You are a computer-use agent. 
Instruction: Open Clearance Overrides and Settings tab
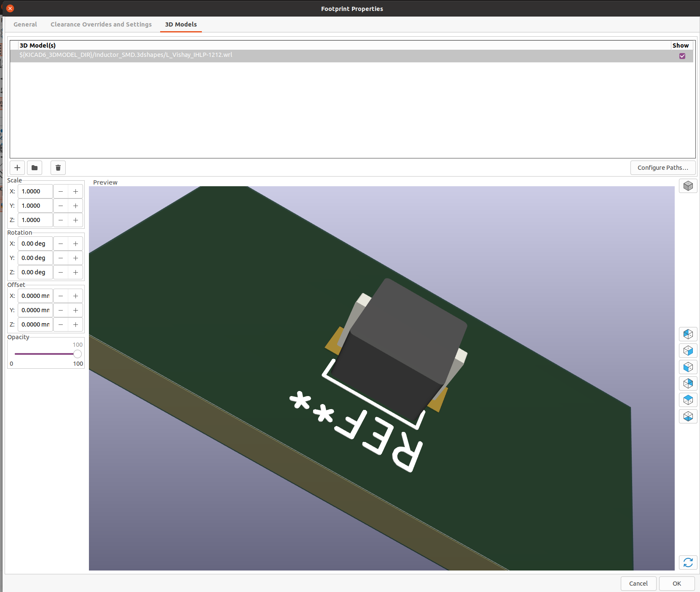coord(101,24)
